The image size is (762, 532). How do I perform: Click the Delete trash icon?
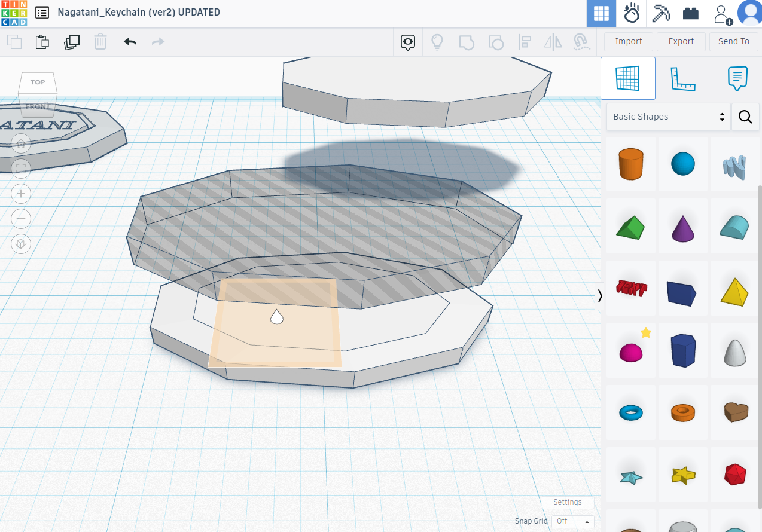pos(100,42)
